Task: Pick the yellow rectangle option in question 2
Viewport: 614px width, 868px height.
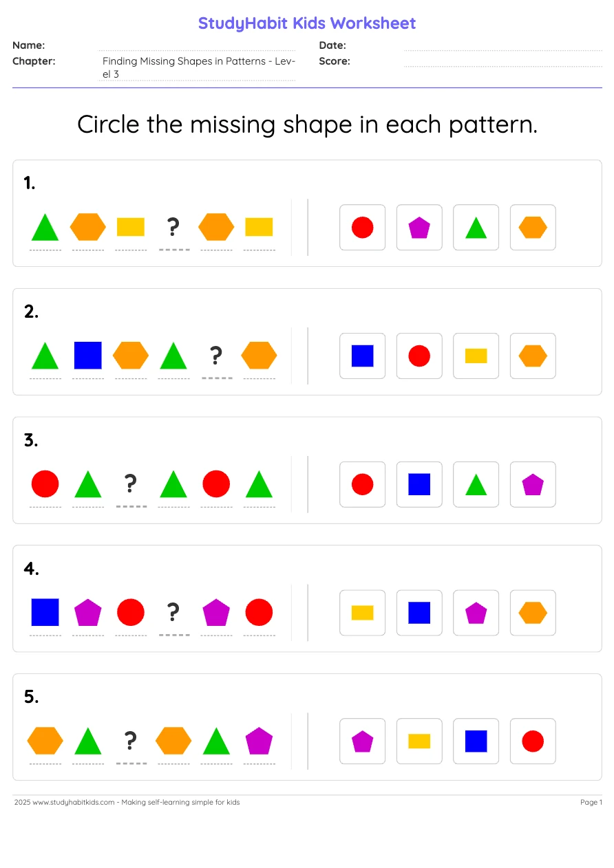Action: tap(476, 356)
